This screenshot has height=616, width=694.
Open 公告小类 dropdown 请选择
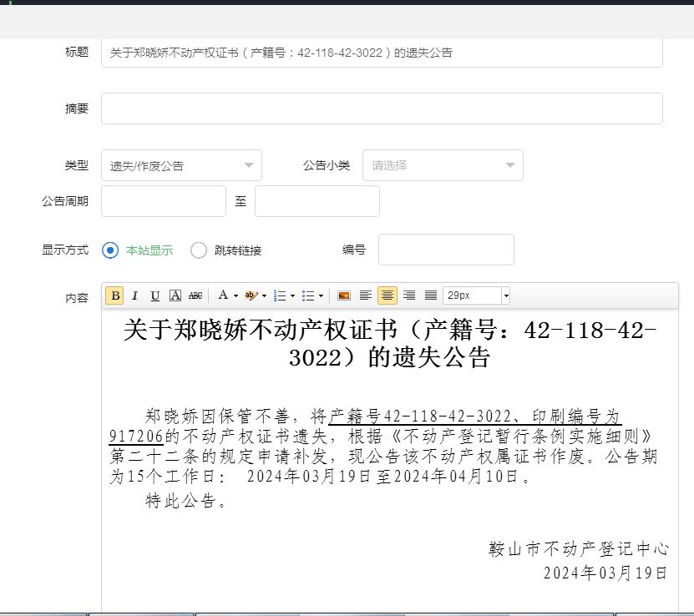[x=443, y=165]
